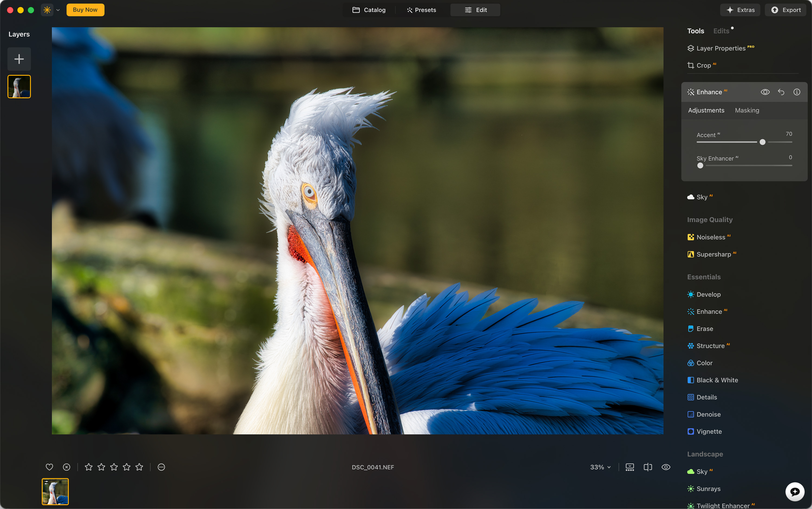Open the Extras panel
Screen dimensions: 812x509
click(740, 10)
